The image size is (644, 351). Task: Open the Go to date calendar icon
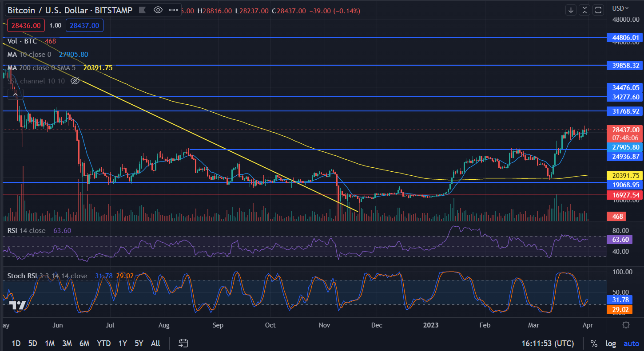pos(183,343)
